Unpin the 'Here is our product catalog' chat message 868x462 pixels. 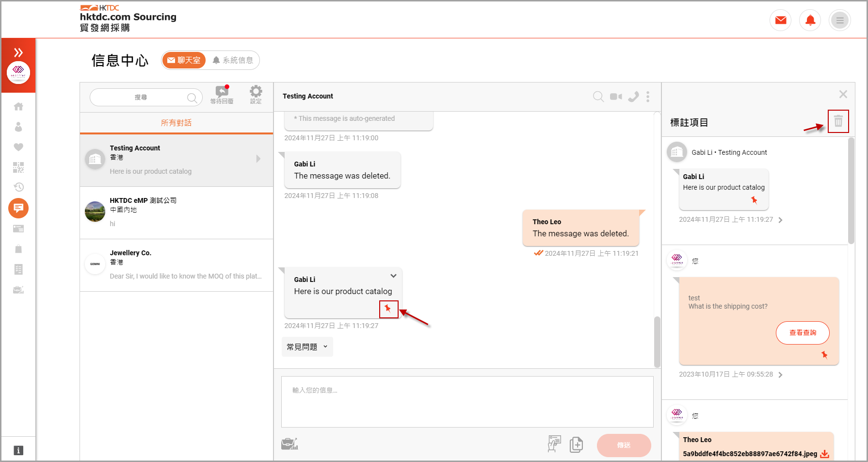coord(388,309)
